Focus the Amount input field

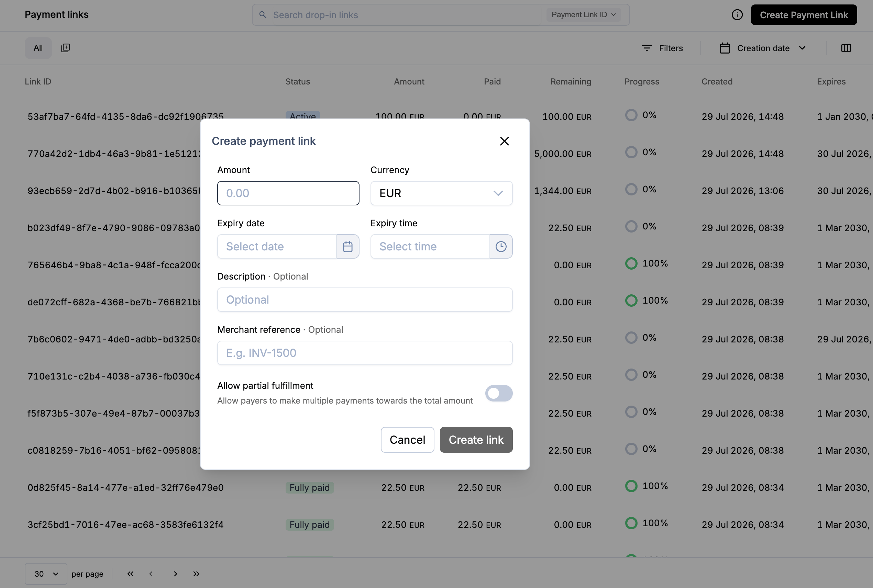coord(288,193)
